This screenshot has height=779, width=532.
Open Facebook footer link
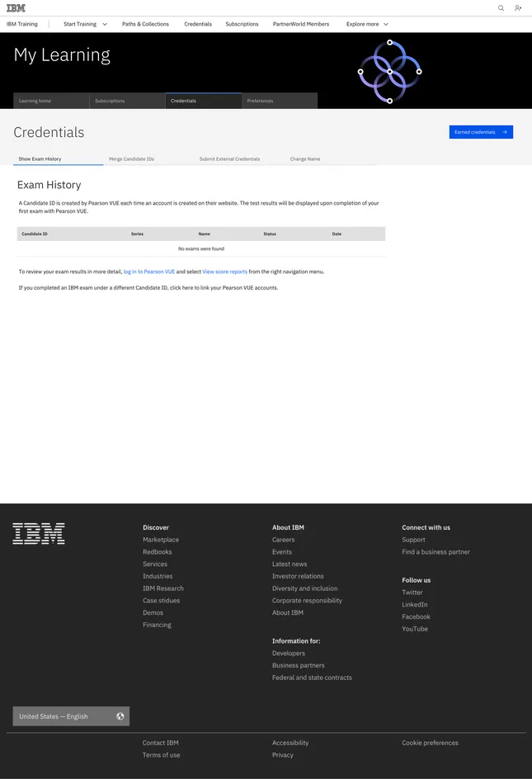[x=417, y=616]
